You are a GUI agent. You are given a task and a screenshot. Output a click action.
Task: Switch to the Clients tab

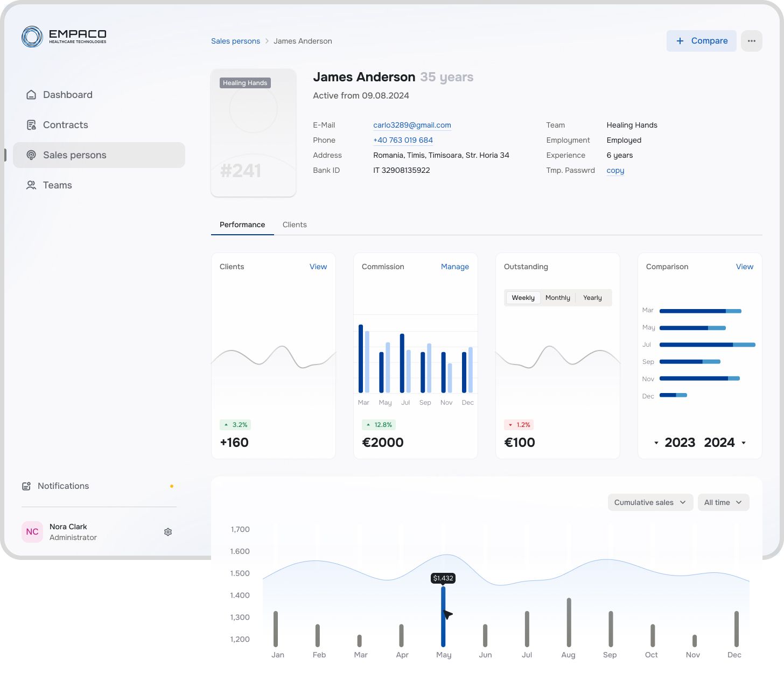[x=295, y=225]
